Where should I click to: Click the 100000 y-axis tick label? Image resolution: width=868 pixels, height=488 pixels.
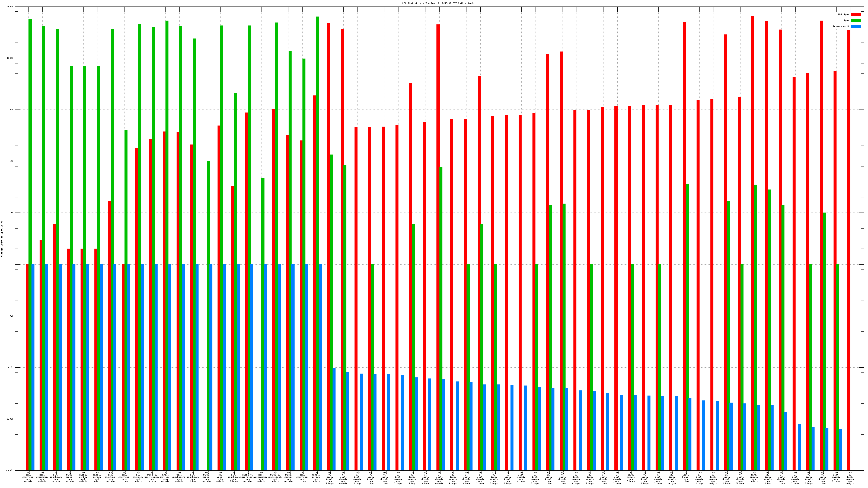(x=10, y=7)
